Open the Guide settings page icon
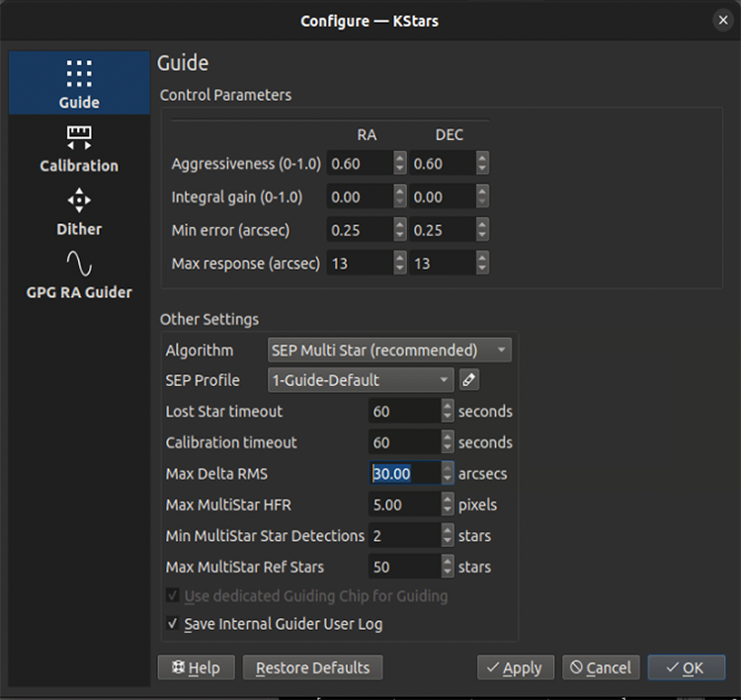The image size is (741, 700). click(79, 74)
